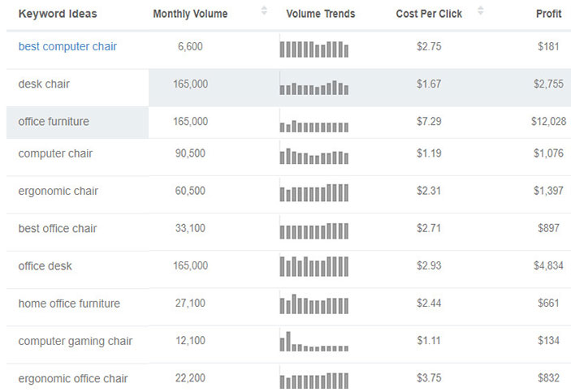Screen dimensions: 571x392
Task: Select the 'ergonomic office chair' keyword
Action: [73, 378]
